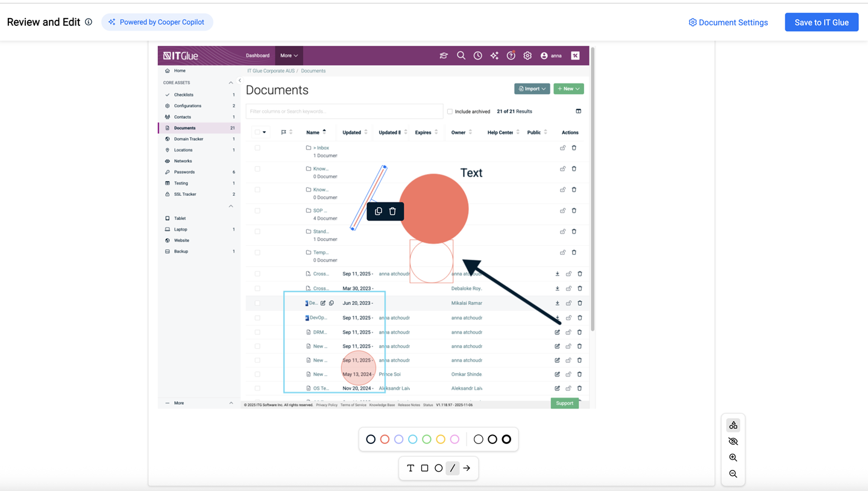Click the Save to IT Glue button
Image resolution: width=868 pixels, height=491 pixels.
(x=821, y=22)
